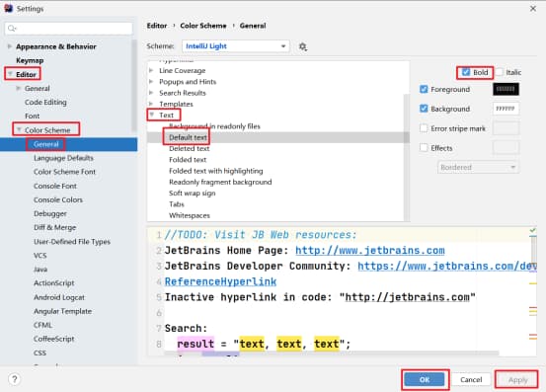Click OK to save settings
The width and height of the screenshot is (546, 392).
tap(425, 379)
